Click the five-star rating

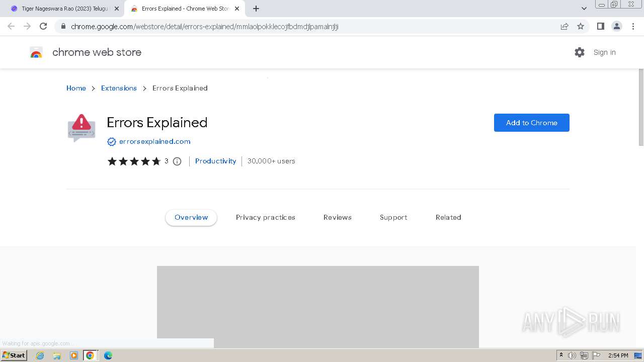[x=134, y=161]
